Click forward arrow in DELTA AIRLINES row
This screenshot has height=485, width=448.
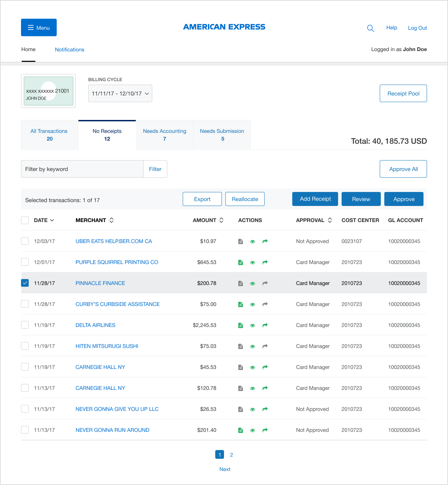click(265, 325)
